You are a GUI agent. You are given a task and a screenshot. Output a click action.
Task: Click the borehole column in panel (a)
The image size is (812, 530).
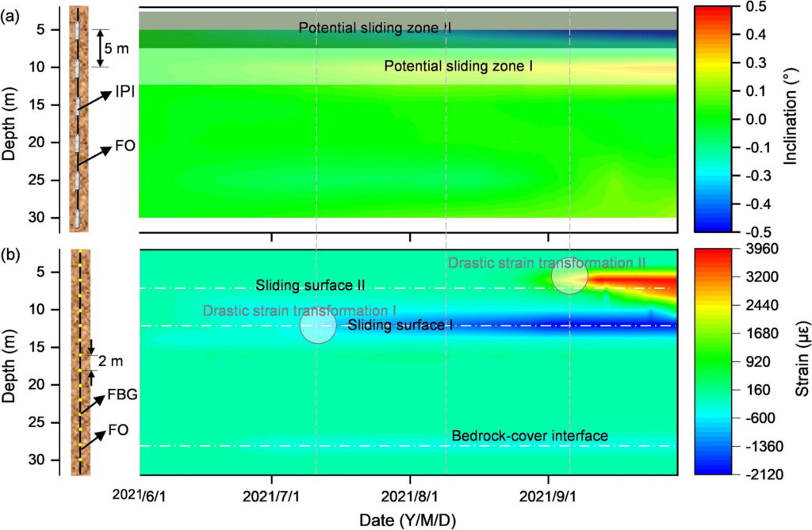(x=77, y=119)
